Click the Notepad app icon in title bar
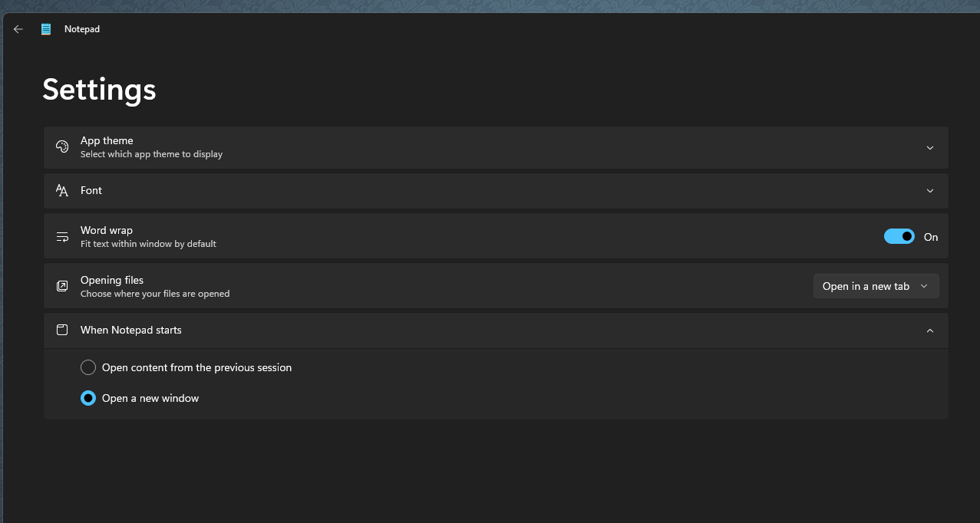This screenshot has height=523, width=980. (46, 29)
